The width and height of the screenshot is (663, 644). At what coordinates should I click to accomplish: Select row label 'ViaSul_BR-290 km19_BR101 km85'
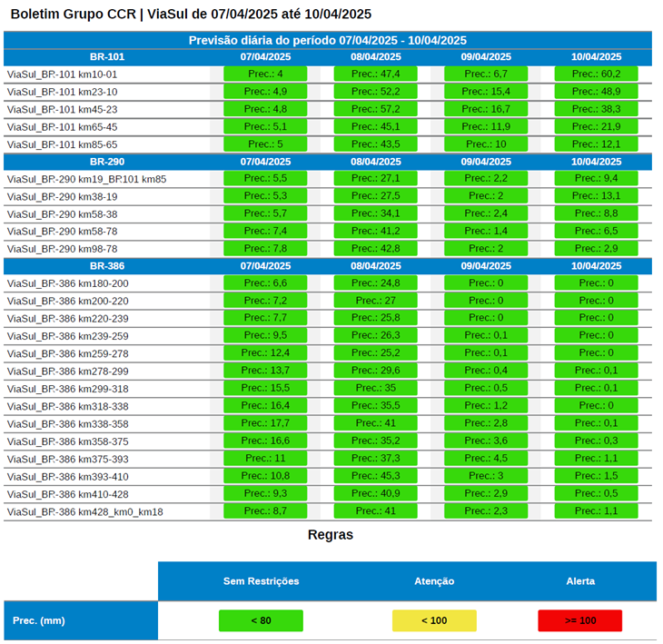click(x=86, y=179)
